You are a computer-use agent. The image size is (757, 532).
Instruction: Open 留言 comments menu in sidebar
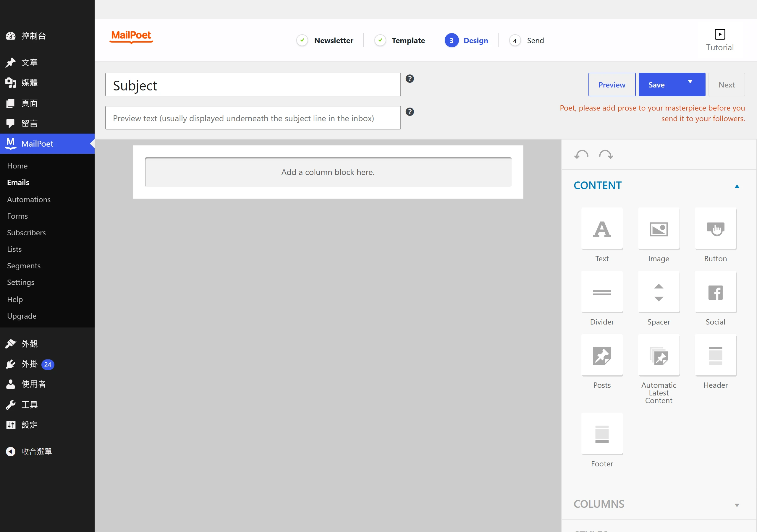click(47, 123)
